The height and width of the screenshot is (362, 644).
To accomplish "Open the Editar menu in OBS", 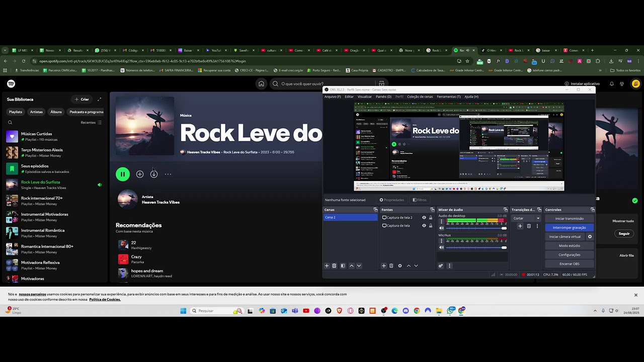I will 349,97.
